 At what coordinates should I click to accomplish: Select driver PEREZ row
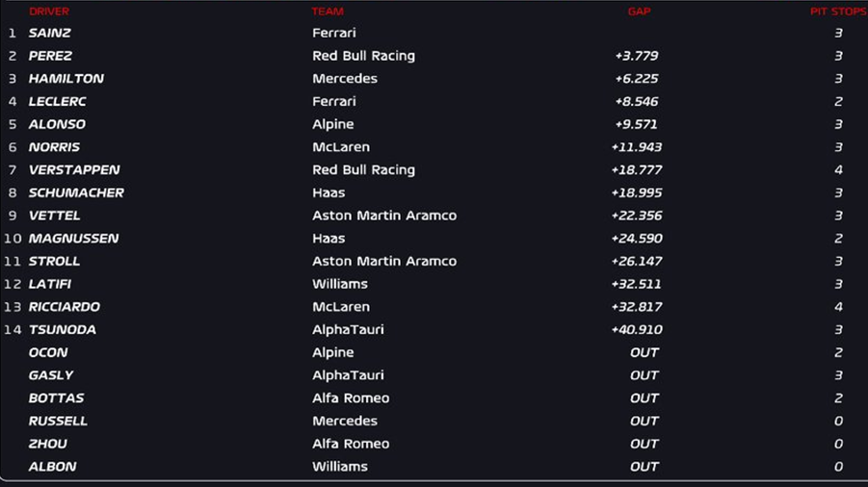click(434, 56)
